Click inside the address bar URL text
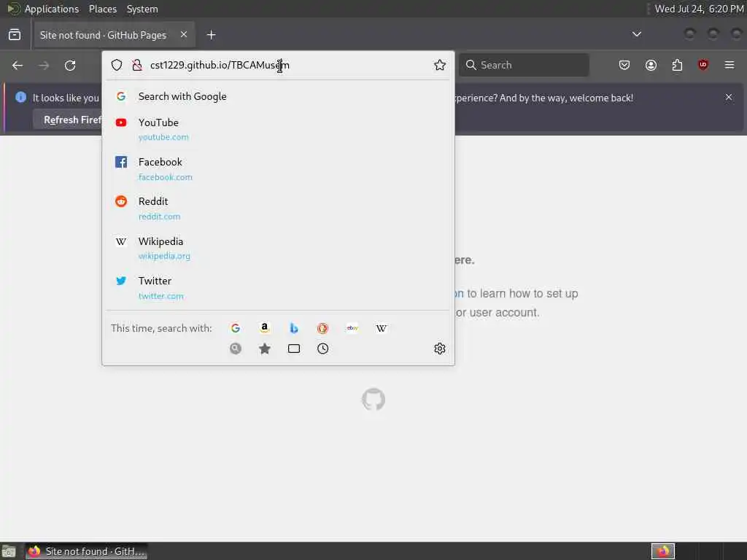The image size is (747, 560). [x=220, y=65]
